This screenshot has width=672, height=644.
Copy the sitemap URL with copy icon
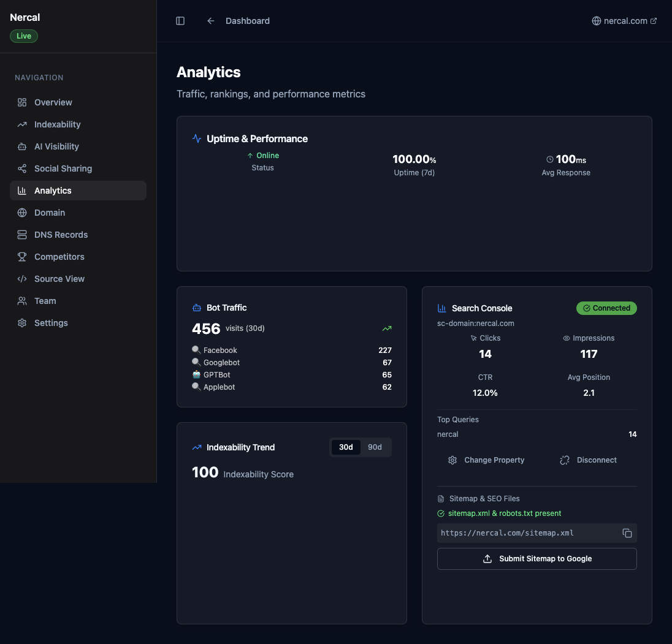tap(627, 533)
